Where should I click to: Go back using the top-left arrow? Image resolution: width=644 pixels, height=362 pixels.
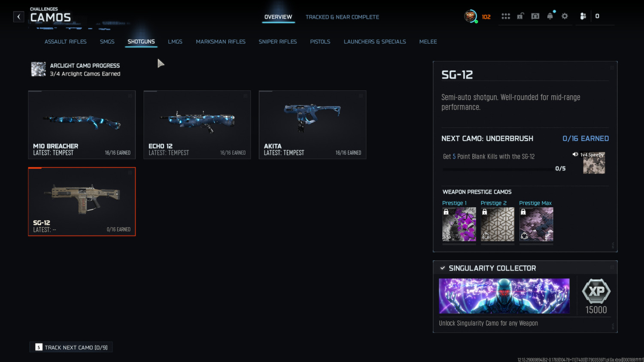[18, 17]
